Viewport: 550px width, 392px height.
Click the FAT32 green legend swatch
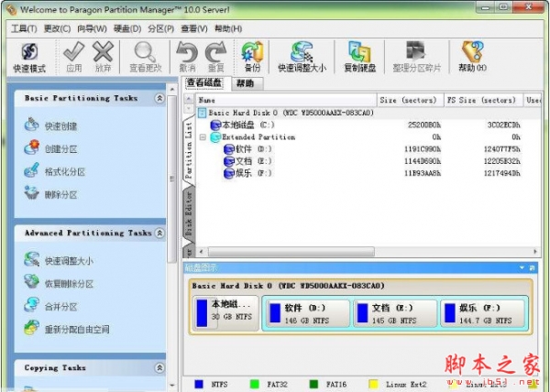tap(254, 385)
